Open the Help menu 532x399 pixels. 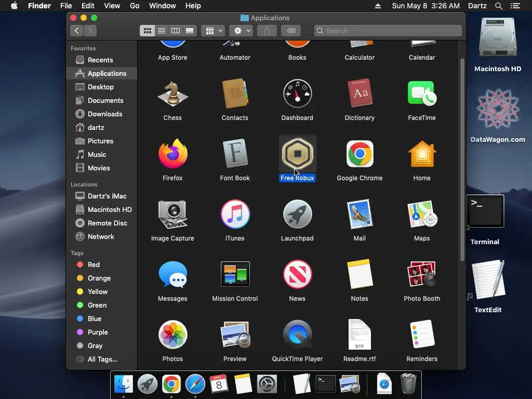coord(193,6)
